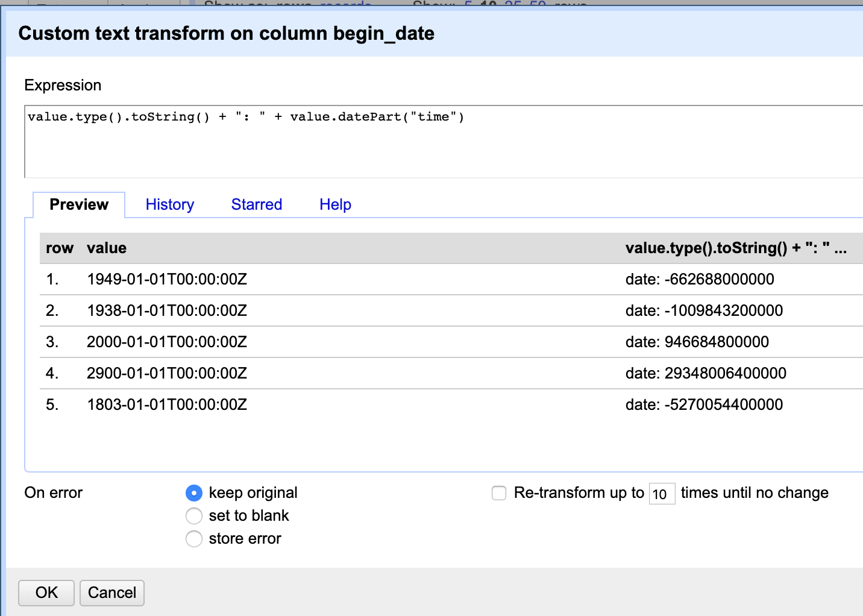Click the dialog title 'Custom text transform on column begin_date'
863x616 pixels.
click(x=227, y=33)
